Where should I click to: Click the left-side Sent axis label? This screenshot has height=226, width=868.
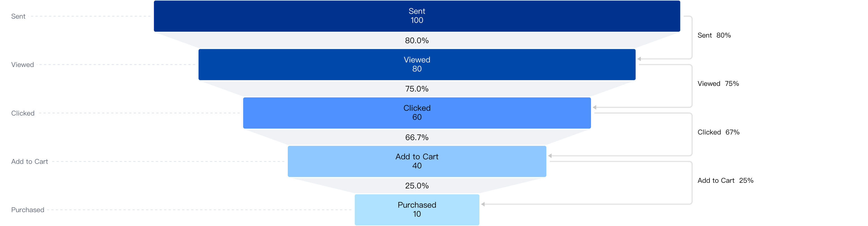(18, 16)
